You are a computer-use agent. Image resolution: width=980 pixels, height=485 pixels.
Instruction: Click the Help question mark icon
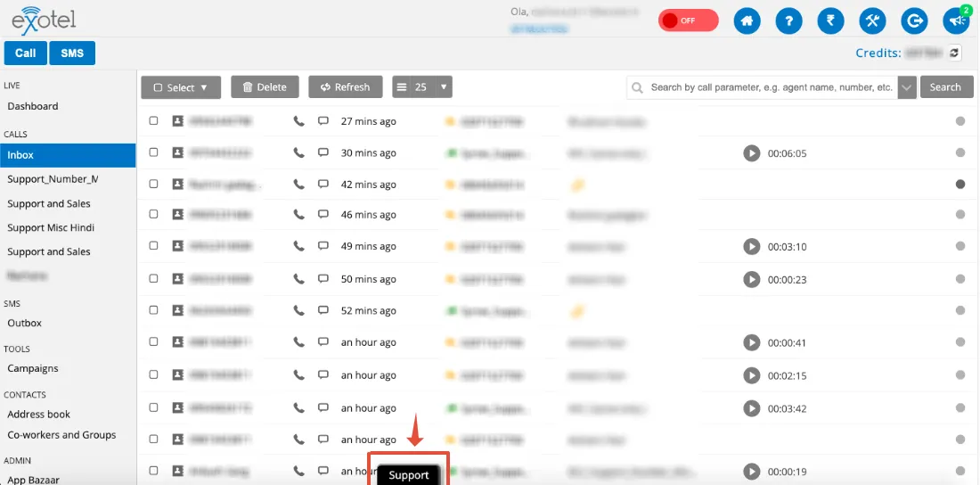tap(788, 21)
